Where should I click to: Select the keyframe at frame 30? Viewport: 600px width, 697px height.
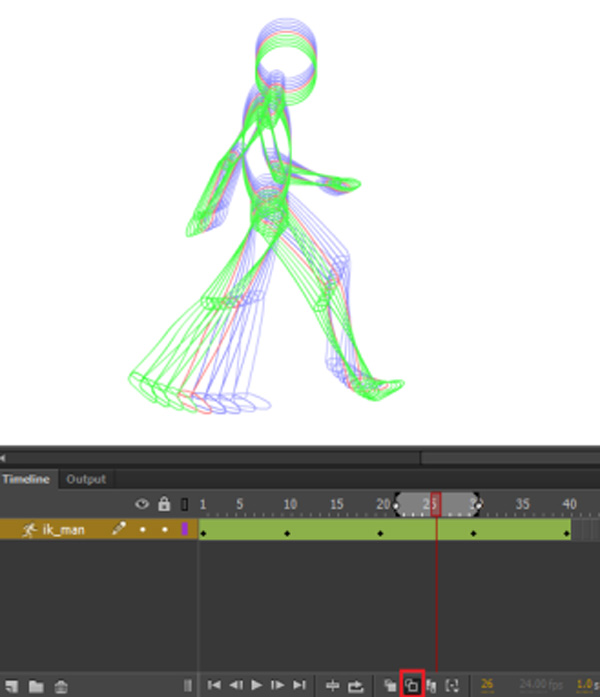click(x=473, y=533)
